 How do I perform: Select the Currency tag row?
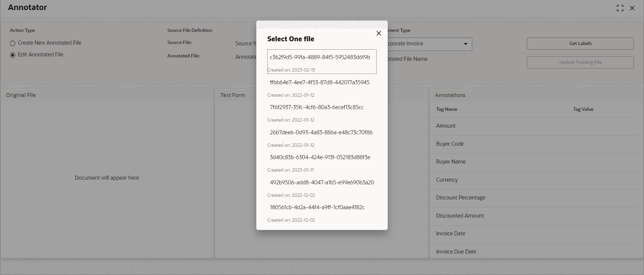pyautogui.click(x=534, y=180)
